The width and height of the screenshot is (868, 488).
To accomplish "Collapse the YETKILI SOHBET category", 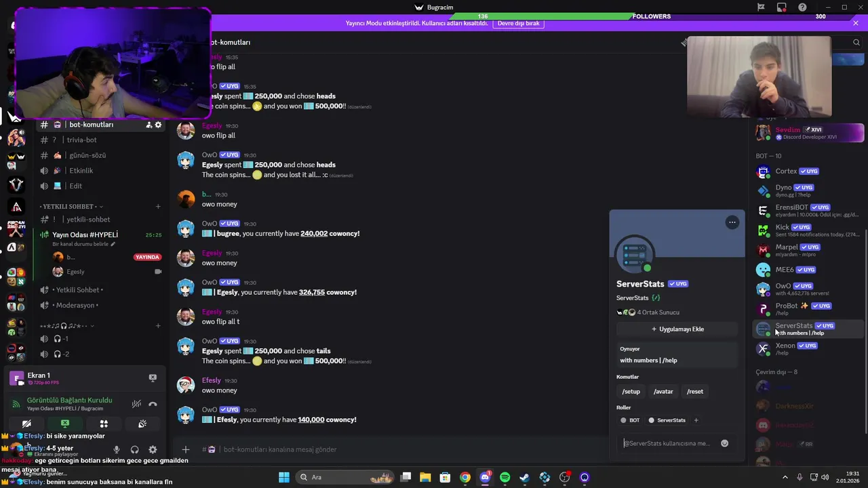I will (x=71, y=206).
